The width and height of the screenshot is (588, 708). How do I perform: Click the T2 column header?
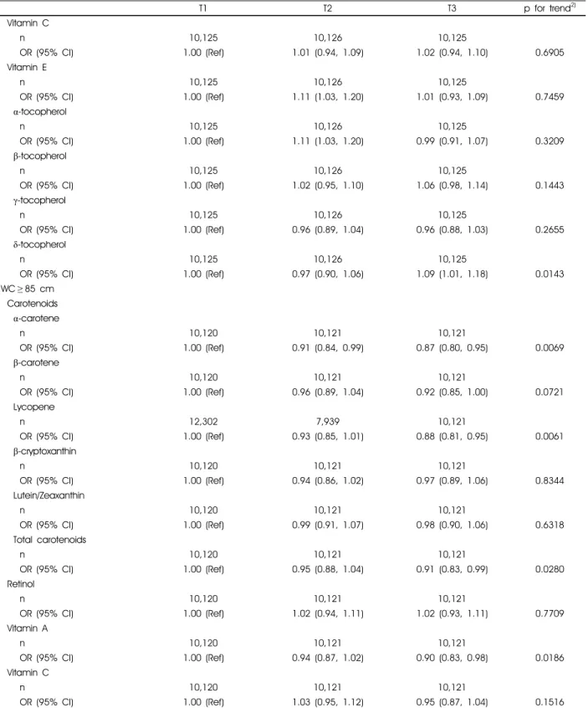328,8
